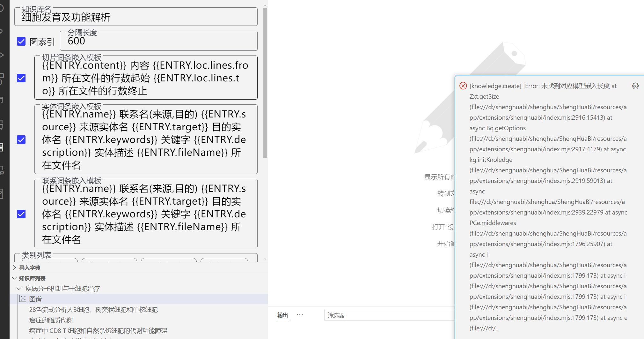Open the output panel more actions (…)

pyautogui.click(x=300, y=315)
